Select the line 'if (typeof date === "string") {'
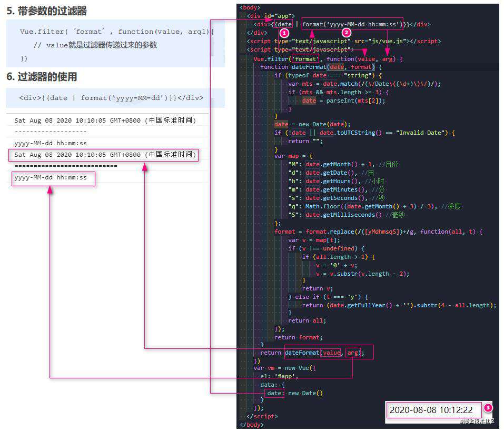Viewport: 504px width, 432px height. 328,75
